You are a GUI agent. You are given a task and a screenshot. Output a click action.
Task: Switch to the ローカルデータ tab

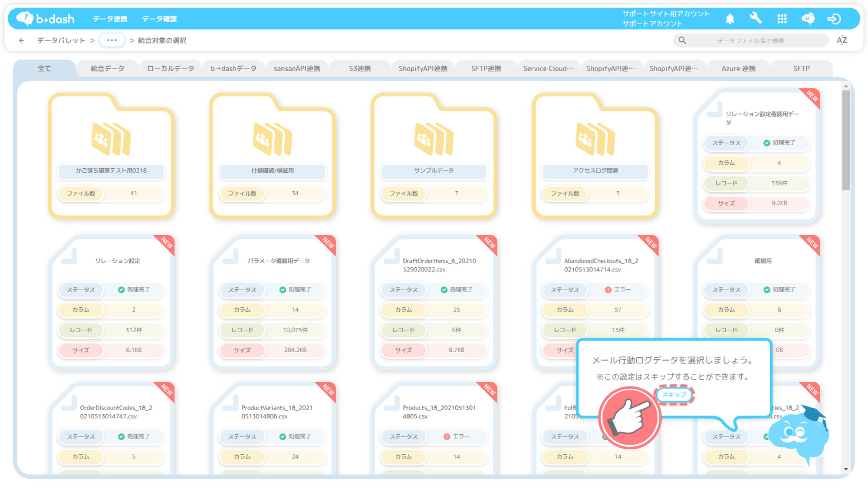coord(171,69)
